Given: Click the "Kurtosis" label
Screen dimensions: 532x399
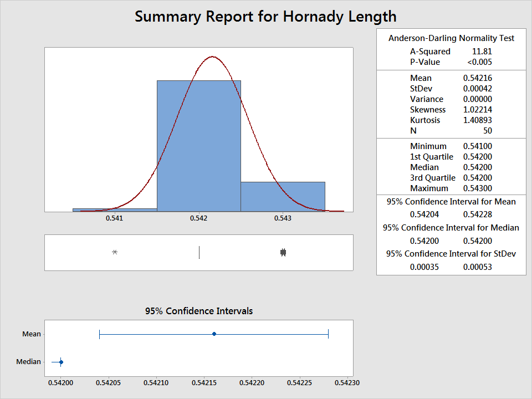Looking at the screenshot, I should click(425, 120).
